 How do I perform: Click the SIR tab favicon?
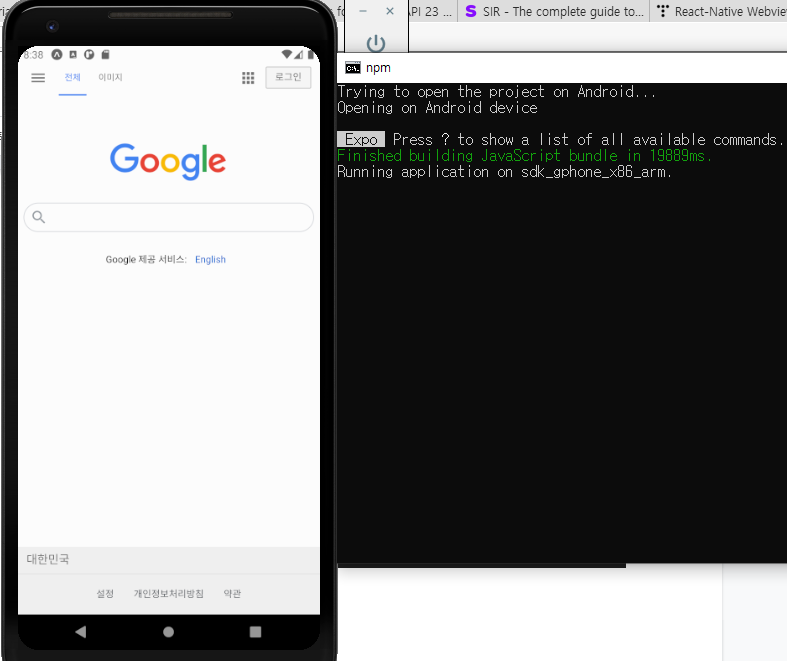(470, 11)
